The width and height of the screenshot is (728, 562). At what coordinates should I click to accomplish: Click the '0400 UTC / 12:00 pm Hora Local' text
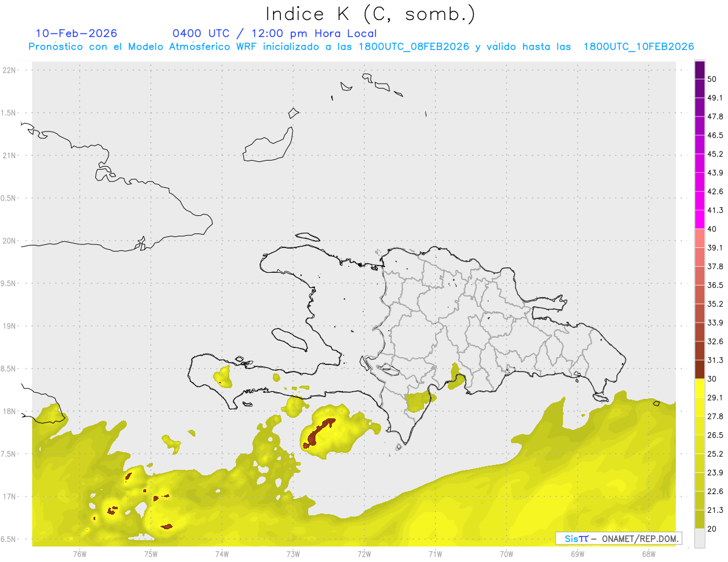click(275, 33)
